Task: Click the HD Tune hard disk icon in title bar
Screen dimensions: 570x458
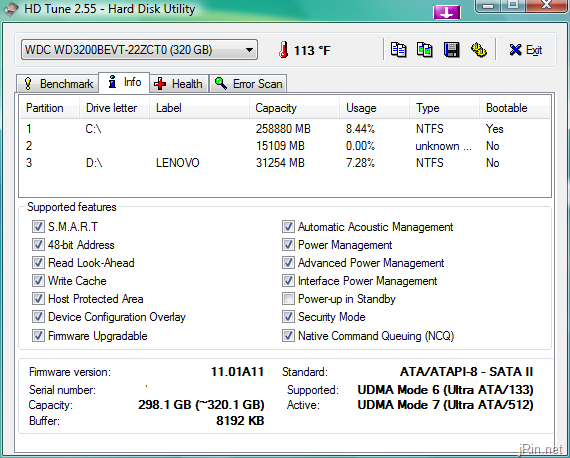Action: click(x=11, y=9)
